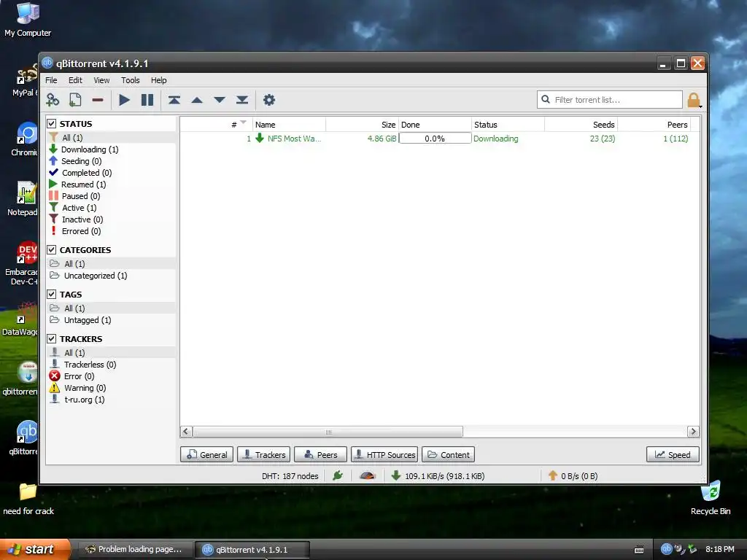Focus the Filter torrent list field
The image size is (747, 560).
(610, 99)
